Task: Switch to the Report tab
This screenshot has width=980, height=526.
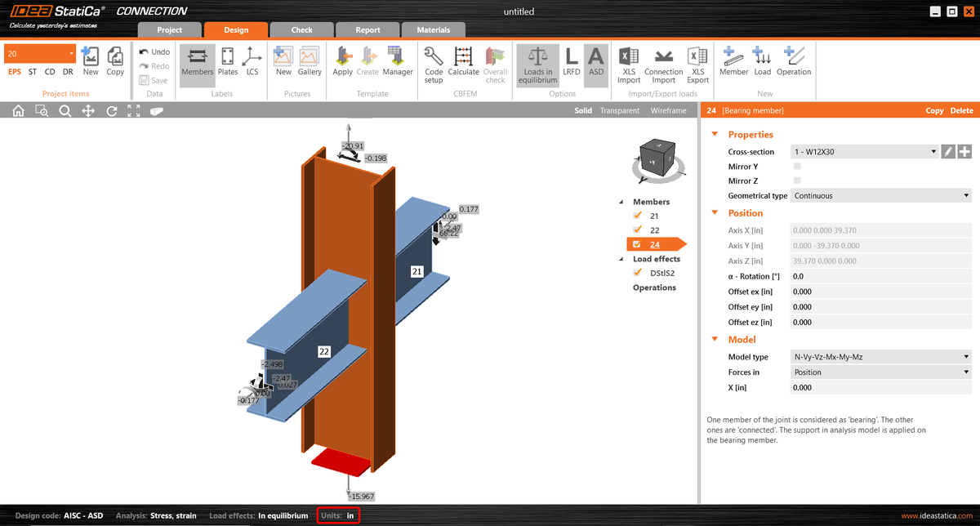Action: pyautogui.click(x=367, y=29)
